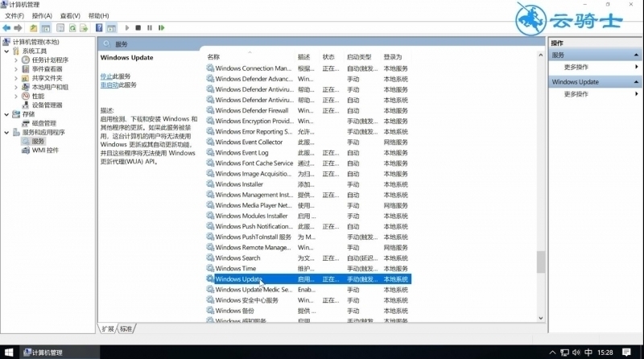Screen dimensions: 644x359
Task: Expand the 共享文件夹 node
Action: (16, 78)
